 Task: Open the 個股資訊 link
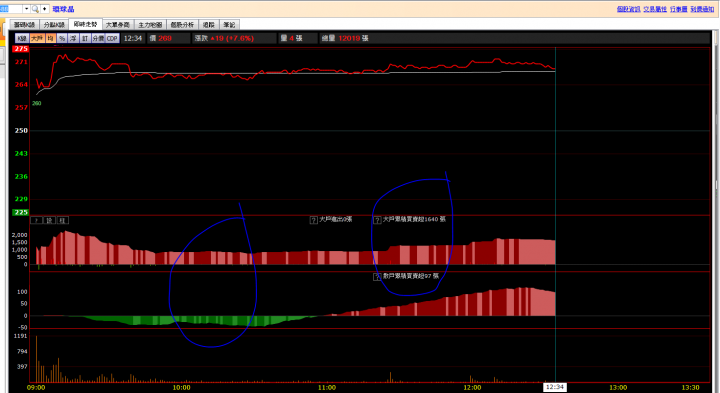click(629, 9)
